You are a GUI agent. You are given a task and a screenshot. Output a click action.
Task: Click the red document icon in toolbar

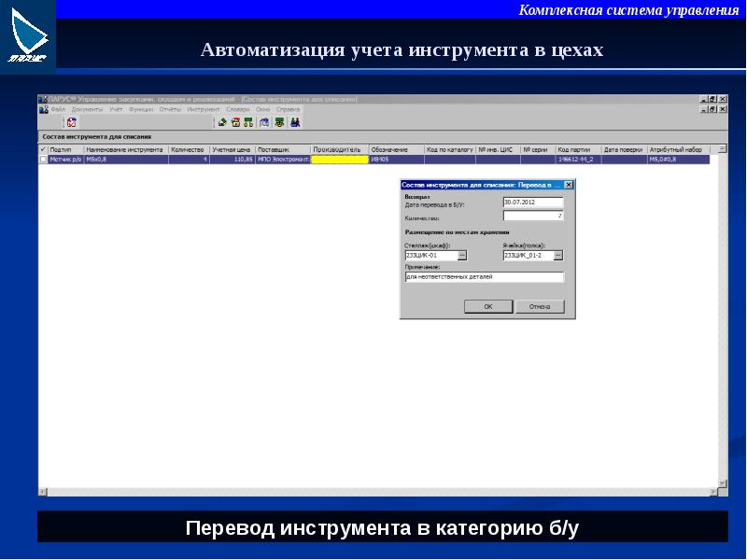[x=71, y=122]
